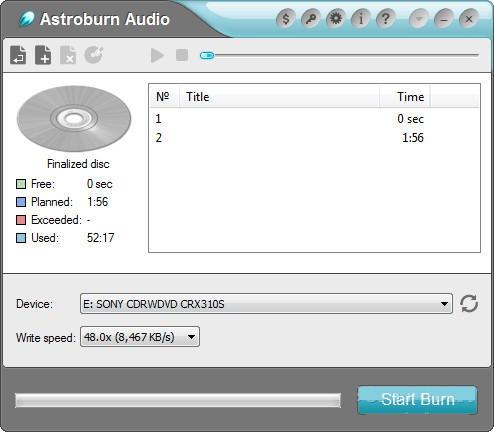
Task: Open the about info icon
Action: (361, 19)
